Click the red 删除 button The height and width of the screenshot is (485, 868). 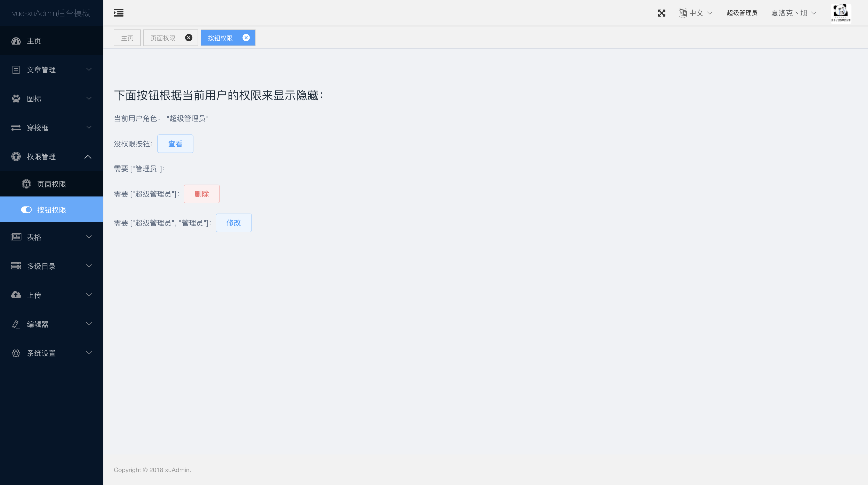tap(201, 194)
